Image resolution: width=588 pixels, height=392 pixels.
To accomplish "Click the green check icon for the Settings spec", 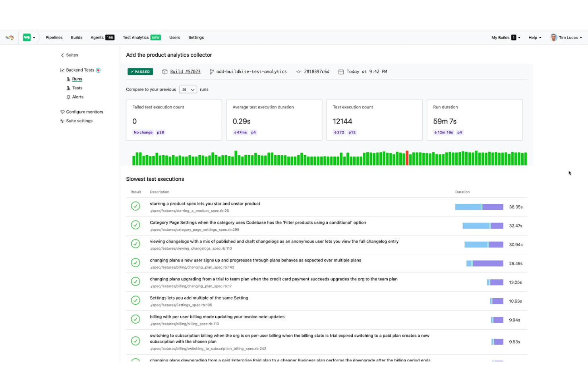I will point(135,300).
